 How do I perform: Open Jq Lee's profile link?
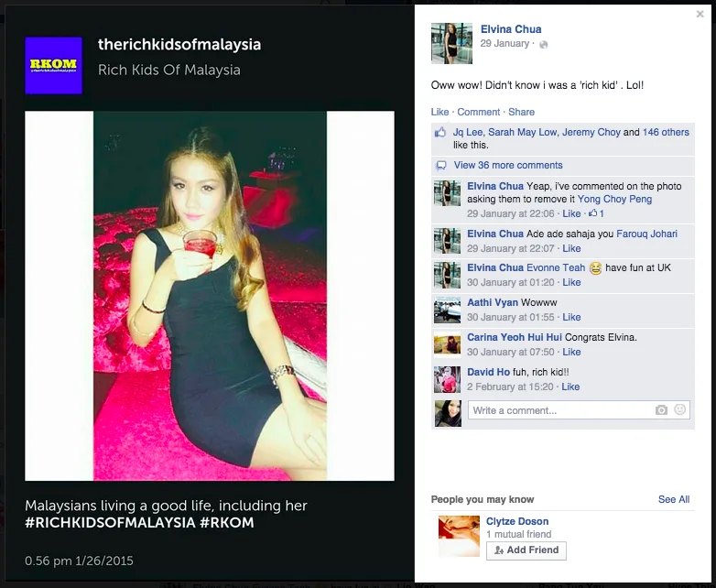(x=468, y=132)
